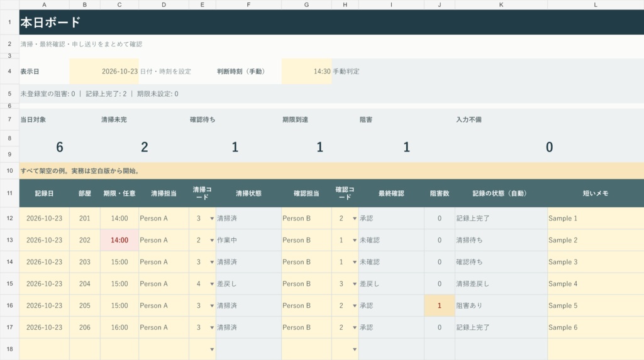Select the 2026-10-23 date cell for room 202
Viewport: 644px width, 360px height.
(x=45, y=240)
